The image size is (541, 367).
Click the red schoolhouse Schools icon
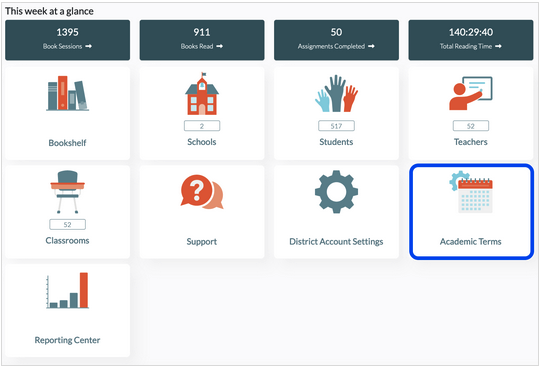[x=202, y=94]
